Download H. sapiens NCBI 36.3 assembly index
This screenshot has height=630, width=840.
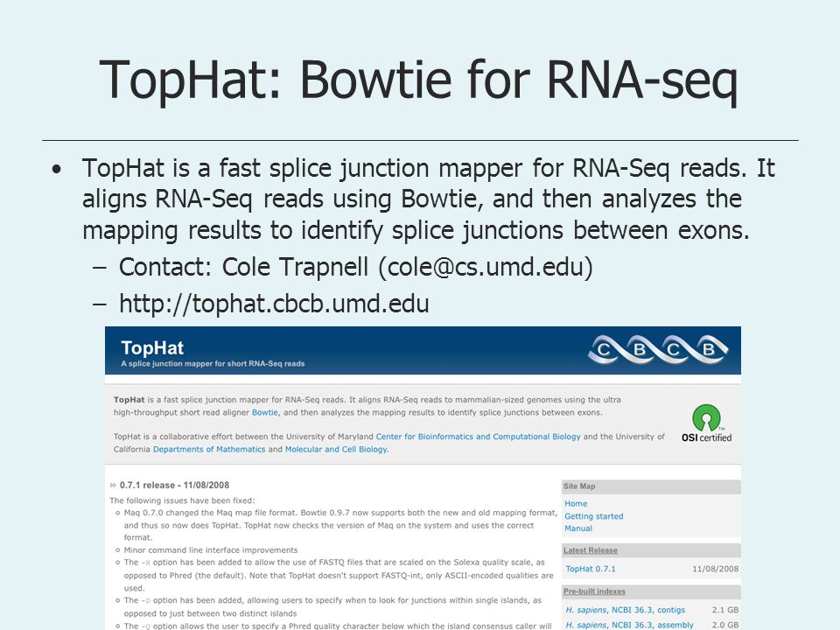(x=629, y=625)
